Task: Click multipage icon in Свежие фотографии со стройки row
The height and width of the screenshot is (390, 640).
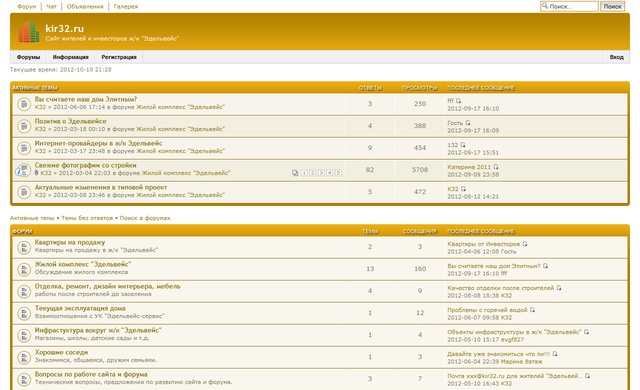Action: tap(295, 173)
